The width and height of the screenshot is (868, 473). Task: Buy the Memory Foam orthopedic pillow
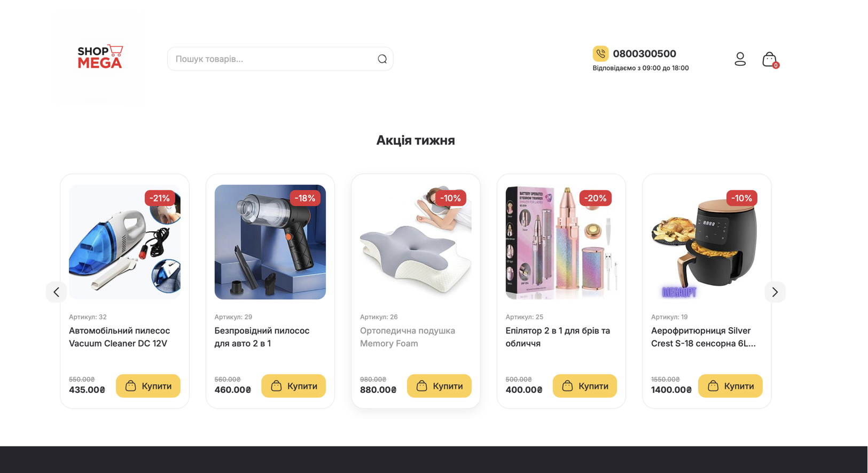pos(439,386)
